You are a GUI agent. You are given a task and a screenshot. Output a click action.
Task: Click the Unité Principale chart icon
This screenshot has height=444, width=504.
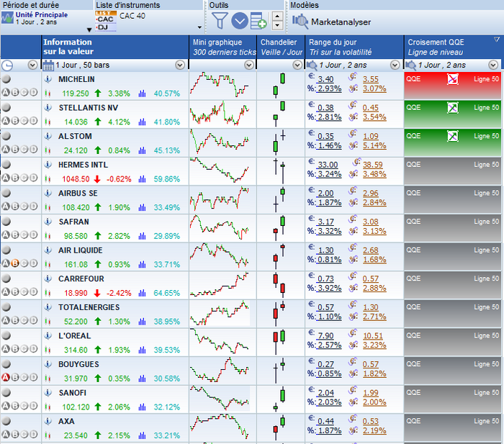7,18
